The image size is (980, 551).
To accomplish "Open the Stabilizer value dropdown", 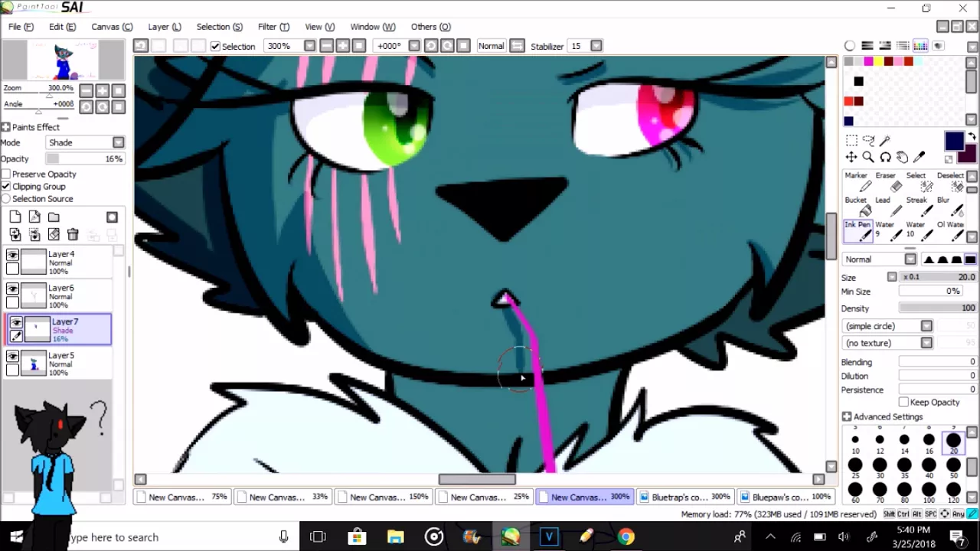I will [596, 46].
